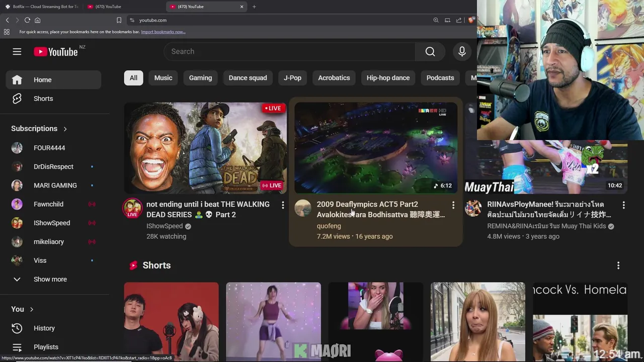This screenshot has height=362, width=644.
Task: Open FOUR4444 subscription channel
Action: point(53,148)
